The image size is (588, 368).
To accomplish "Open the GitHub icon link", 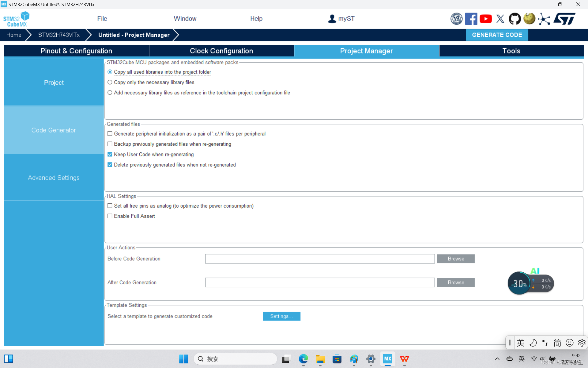I will [x=514, y=19].
